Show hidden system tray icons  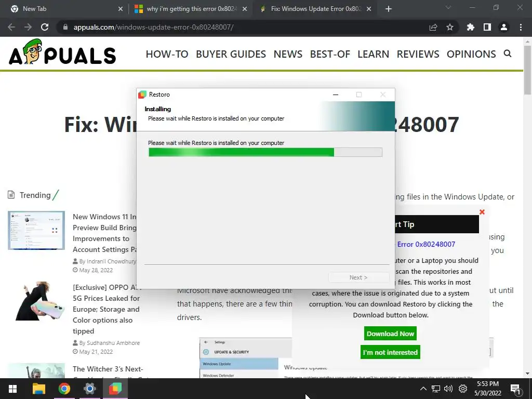point(423,389)
